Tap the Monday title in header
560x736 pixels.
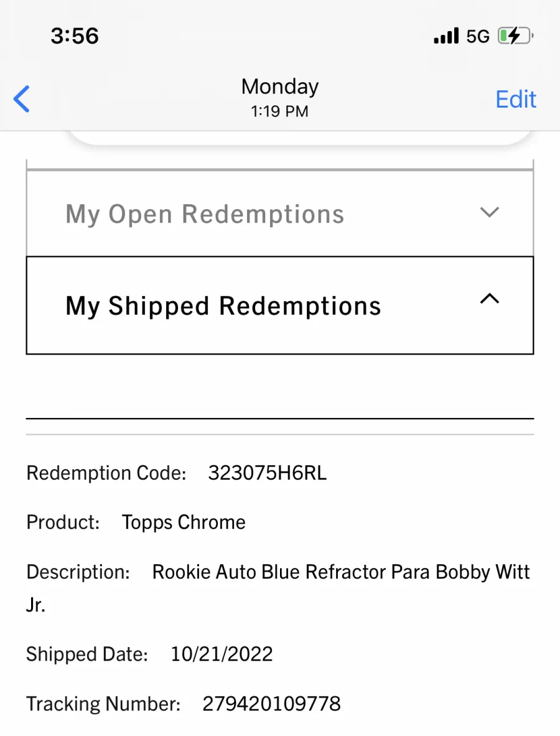(x=280, y=86)
